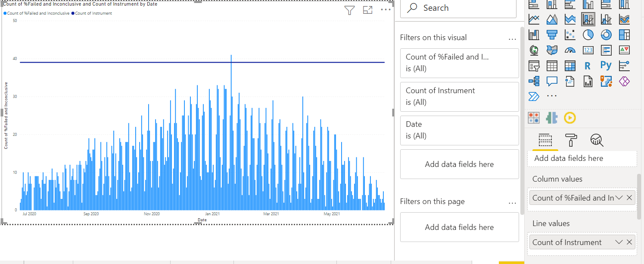The width and height of the screenshot is (644, 264).
Task: Select the Donut chart visualization
Action: (x=606, y=35)
